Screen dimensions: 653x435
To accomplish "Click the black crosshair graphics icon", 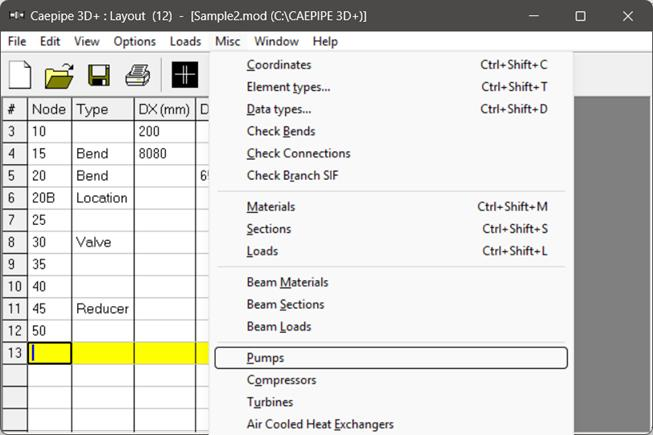I will click(x=185, y=75).
